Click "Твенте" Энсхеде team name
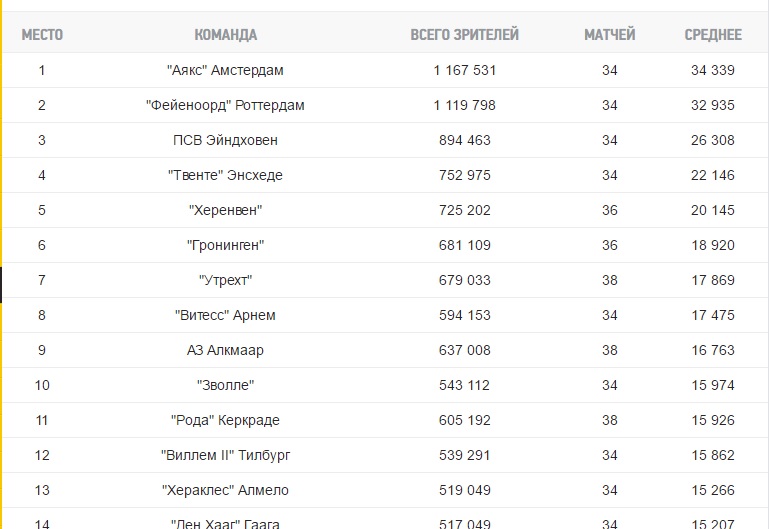The image size is (769, 529). [x=225, y=175]
